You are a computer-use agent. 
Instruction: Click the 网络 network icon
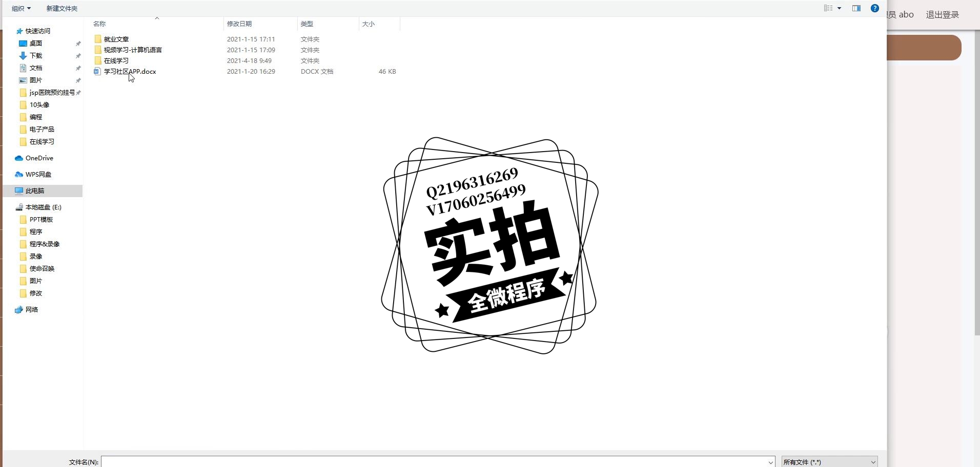click(x=19, y=309)
